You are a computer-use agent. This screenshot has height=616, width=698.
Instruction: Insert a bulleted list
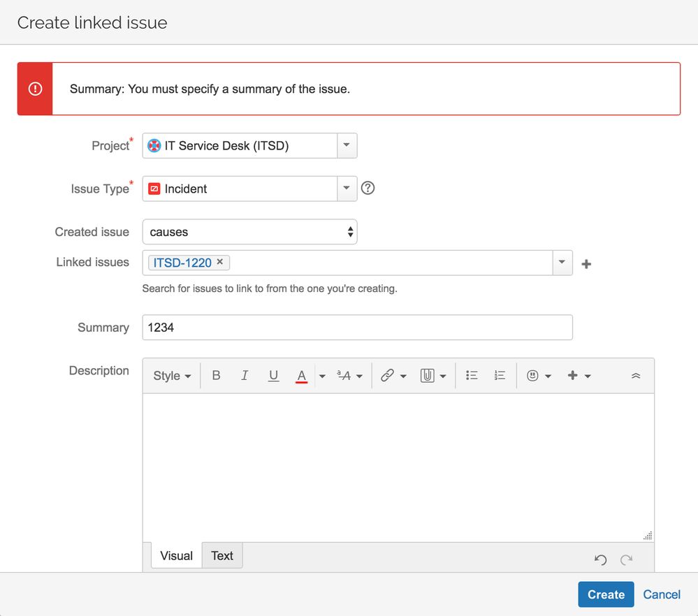point(472,376)
